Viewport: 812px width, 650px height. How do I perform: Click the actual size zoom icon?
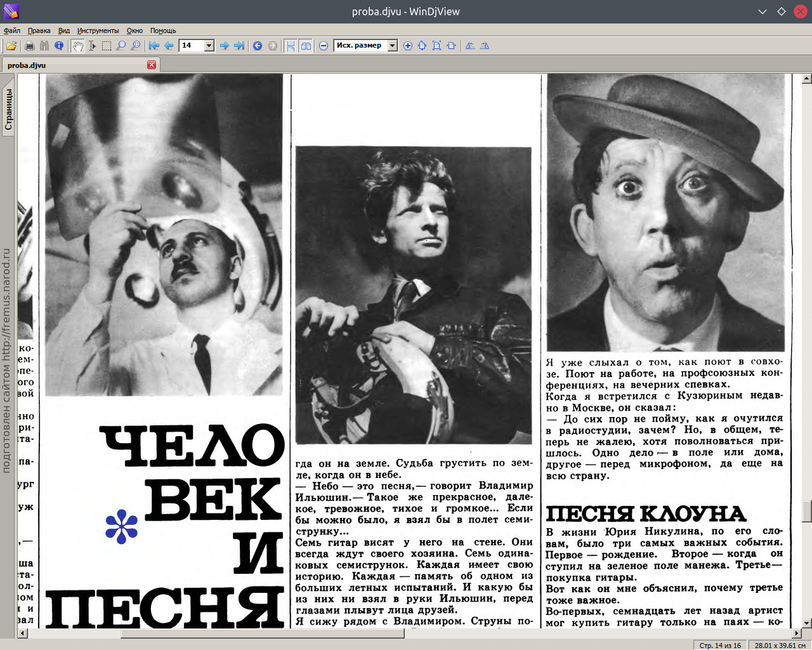click(422, 46)
